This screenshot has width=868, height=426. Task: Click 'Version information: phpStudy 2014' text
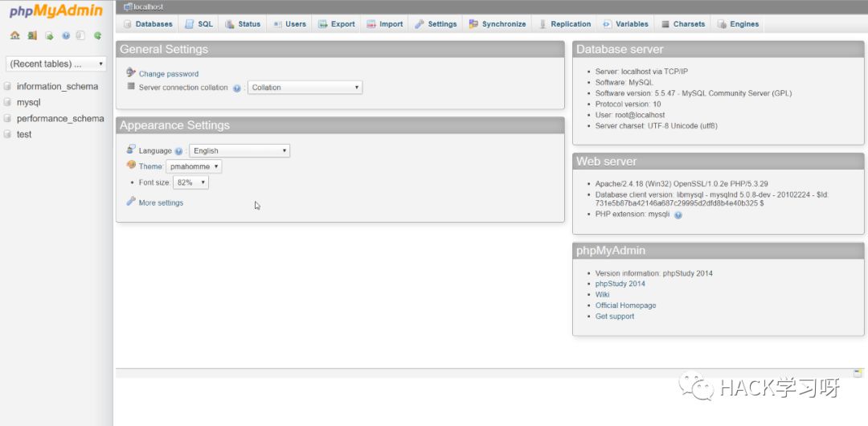pyautogui.click(x=653, y=273)
